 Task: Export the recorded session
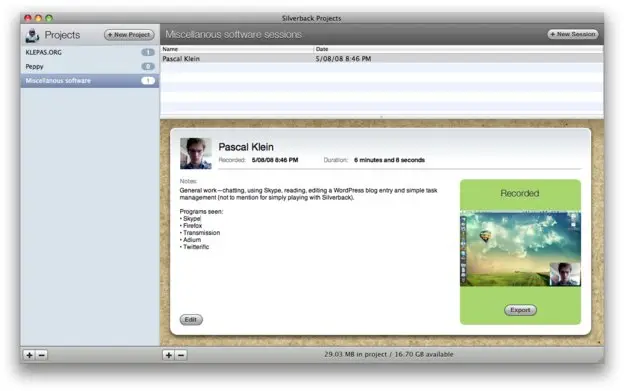point(520,310)
